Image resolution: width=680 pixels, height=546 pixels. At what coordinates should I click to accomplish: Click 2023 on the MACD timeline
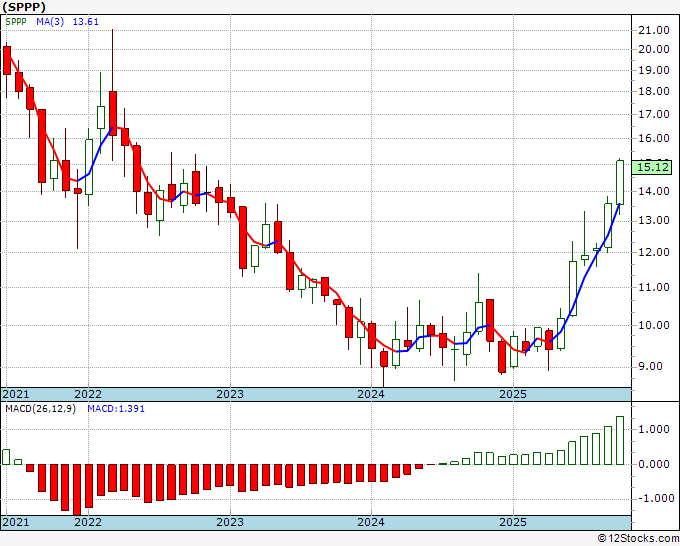[230, 522]
